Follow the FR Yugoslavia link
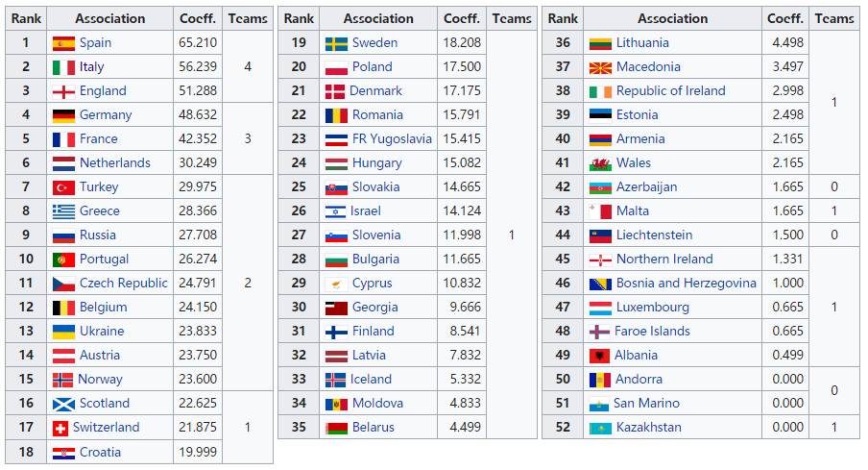The width and height of the screenshot is (868, 470). (x=392, y=139)
